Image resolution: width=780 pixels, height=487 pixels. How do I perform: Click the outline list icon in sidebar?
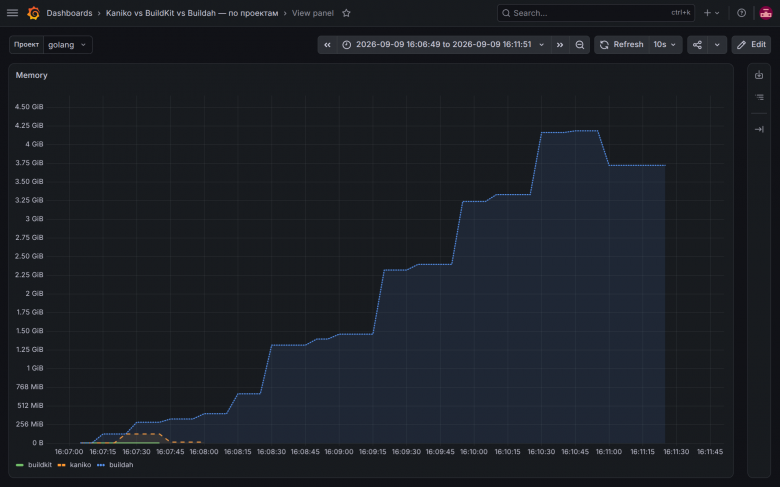759,97
